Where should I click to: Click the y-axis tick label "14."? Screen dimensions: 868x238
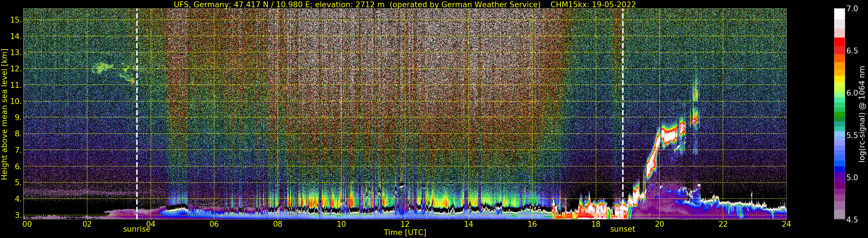pyautogui.click(x=16, y=36)
